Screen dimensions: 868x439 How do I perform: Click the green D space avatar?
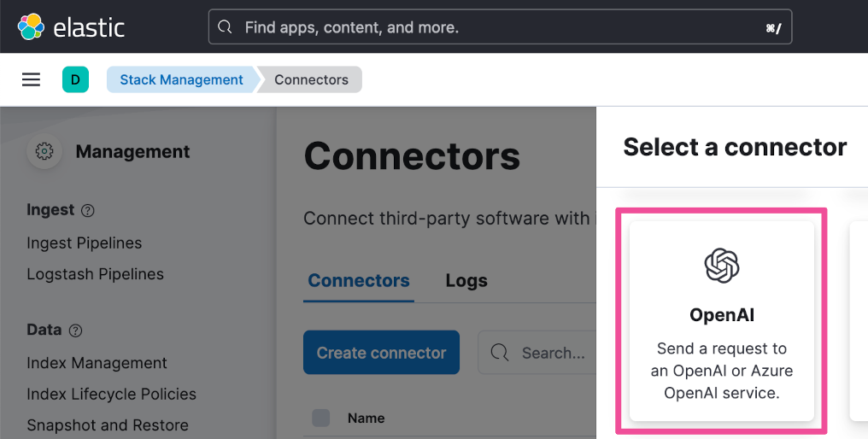click(75, 79)
